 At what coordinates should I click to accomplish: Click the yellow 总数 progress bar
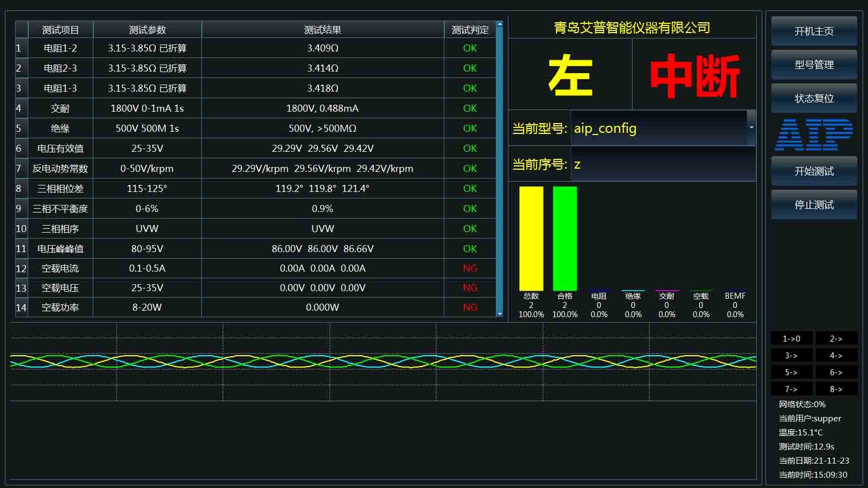[x=532, y=239]
